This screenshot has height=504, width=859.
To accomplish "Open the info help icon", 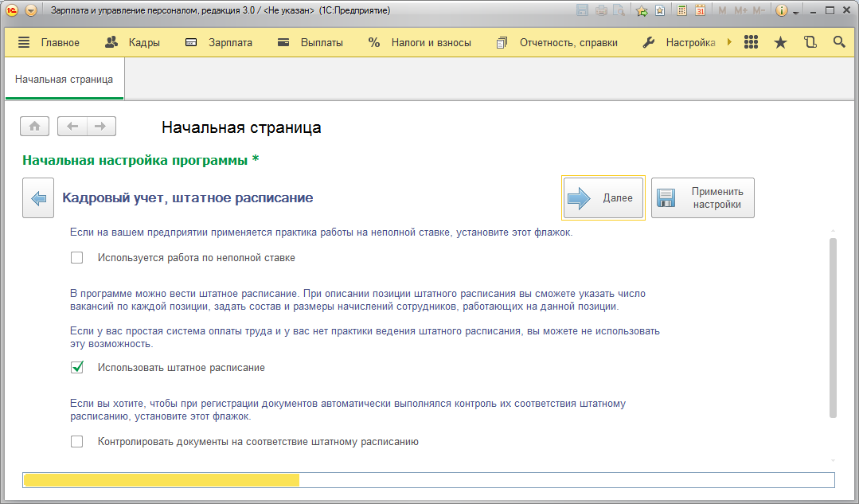I will coord(782,10).
